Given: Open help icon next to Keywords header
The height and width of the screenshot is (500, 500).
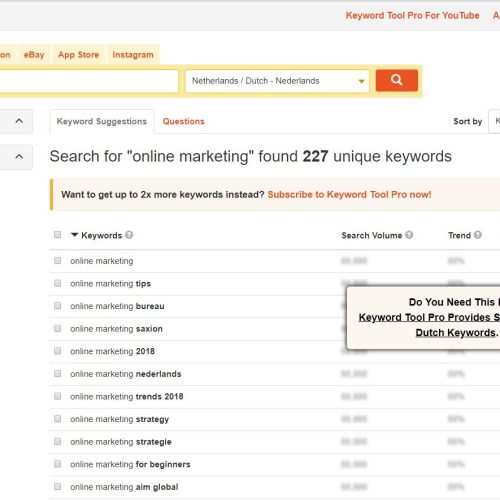Looking at the screenshot, I should (129, 235).
